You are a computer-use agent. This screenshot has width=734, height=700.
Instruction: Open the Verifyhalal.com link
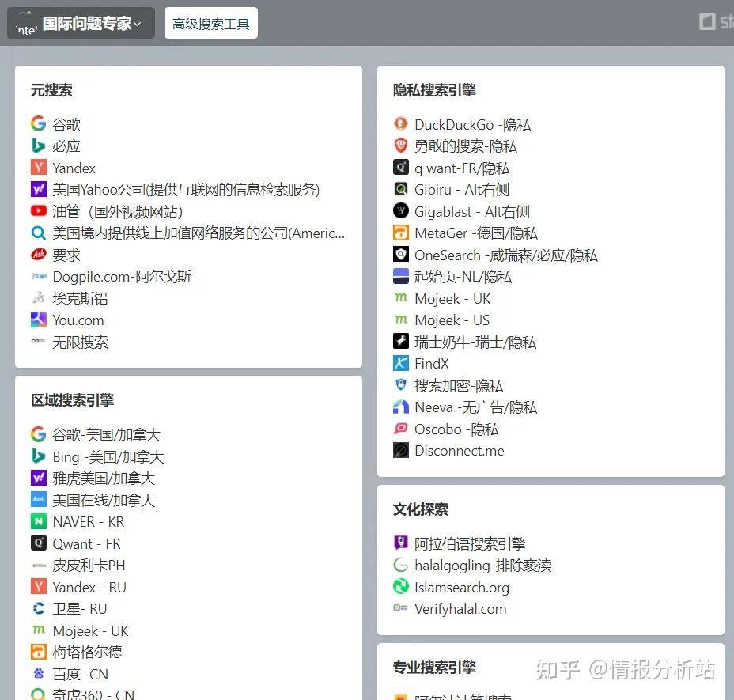pos(460,609)
